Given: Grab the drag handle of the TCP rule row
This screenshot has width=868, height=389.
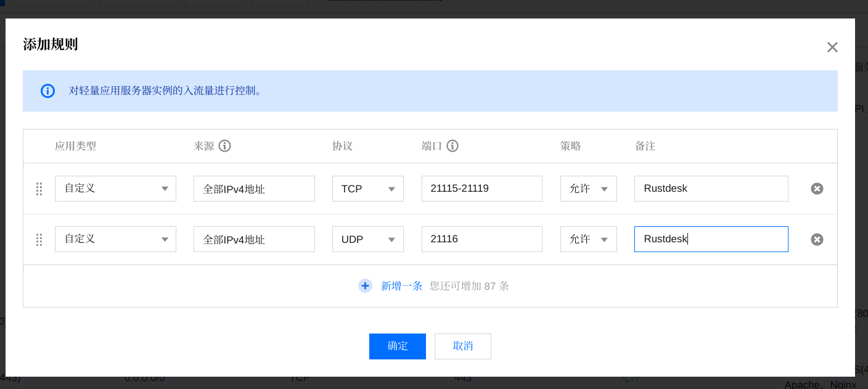Looking at the screenshot, I should (39, 189).
